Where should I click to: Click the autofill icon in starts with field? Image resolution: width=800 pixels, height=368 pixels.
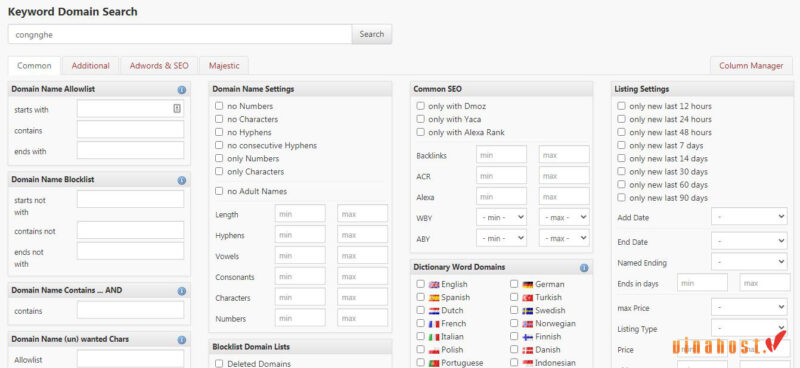tap(177, 108)
